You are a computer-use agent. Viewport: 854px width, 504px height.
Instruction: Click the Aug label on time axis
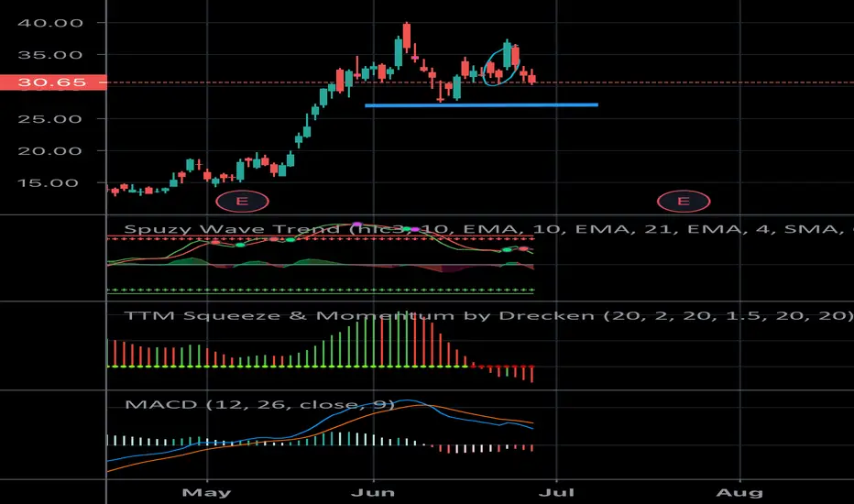coord(739,493)
